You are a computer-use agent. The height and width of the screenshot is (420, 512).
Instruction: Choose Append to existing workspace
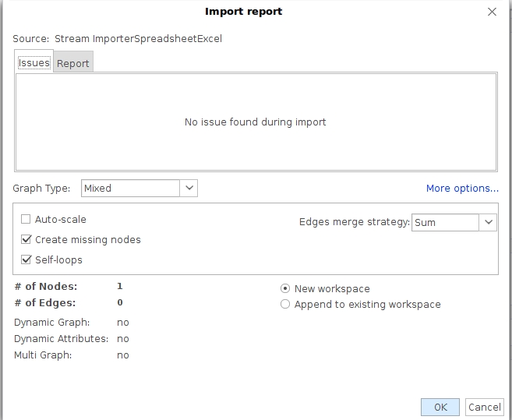coord(285,305)
